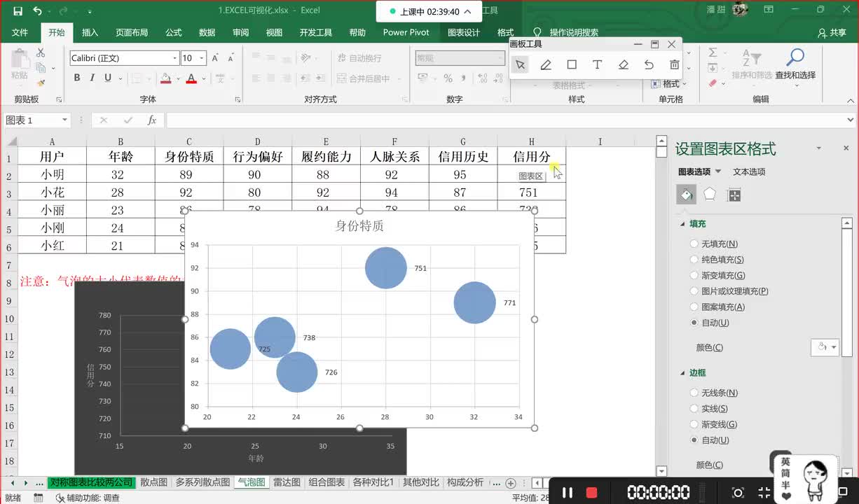Viewport: 859px width, 504px height.
Task: Click the red stop recording button
Action: 591,492
